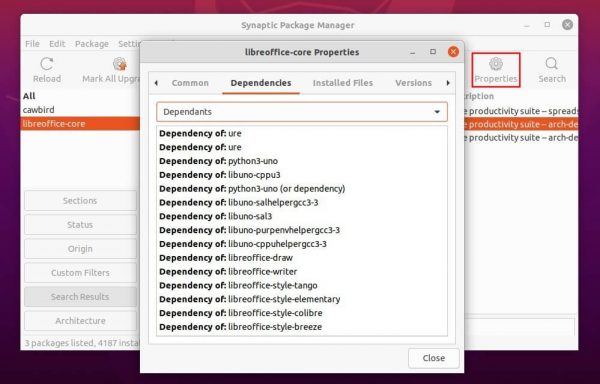
Task: Select 'libreoffice-core' in the sidebar list
Action: pyautogui.click(x=80, y=124)
